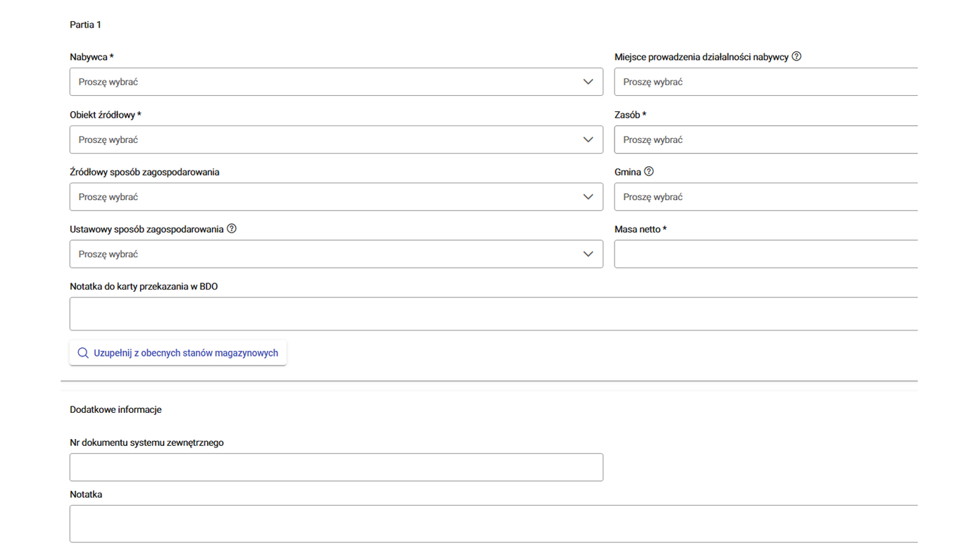This screenshot has height=558, width=980.
Task: Open Źródłowy sposób zagospodarowania combo box
Action: [324, 197]
